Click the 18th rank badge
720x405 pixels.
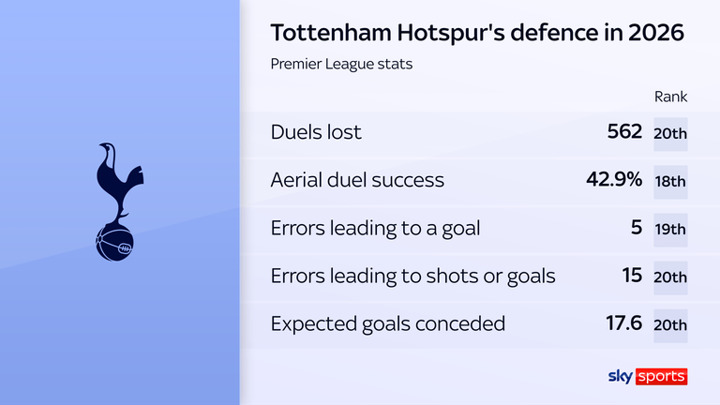[671, 181]
